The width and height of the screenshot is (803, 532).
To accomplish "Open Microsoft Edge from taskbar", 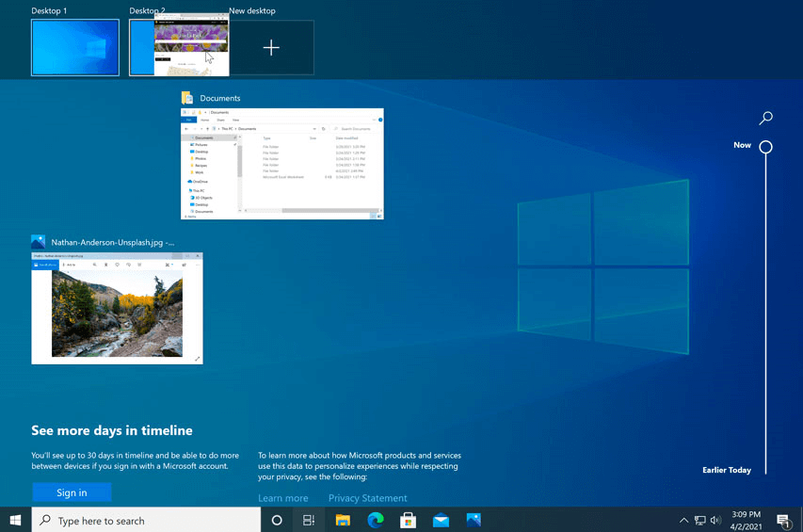I will 376,520.
